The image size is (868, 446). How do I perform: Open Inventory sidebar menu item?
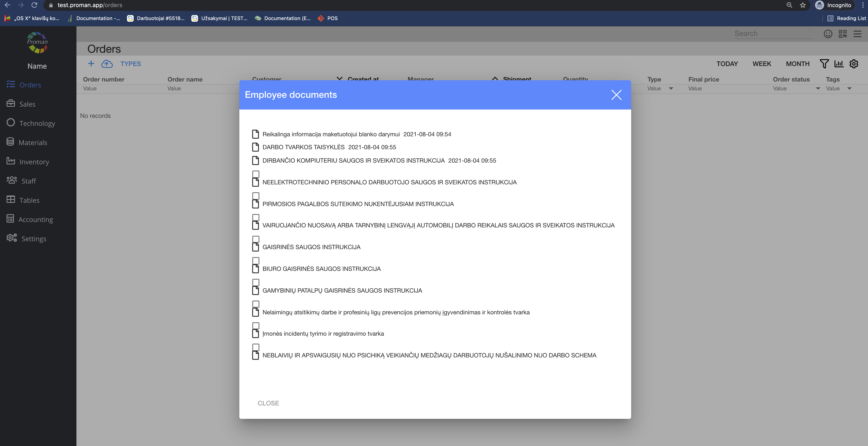tap(34, 162)
